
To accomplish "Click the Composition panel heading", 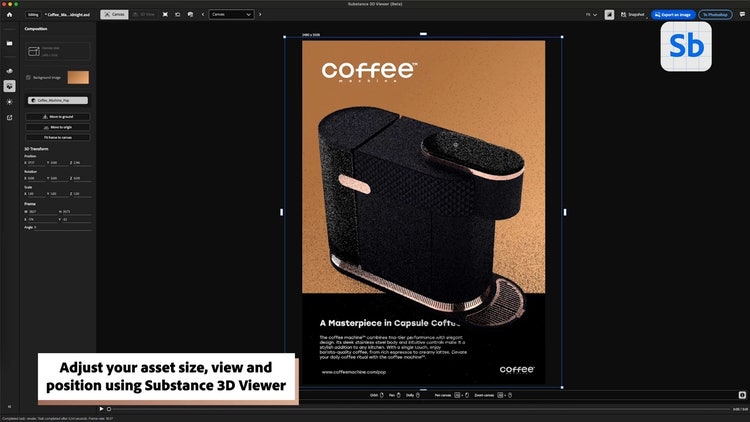I will tap(36, 29).
